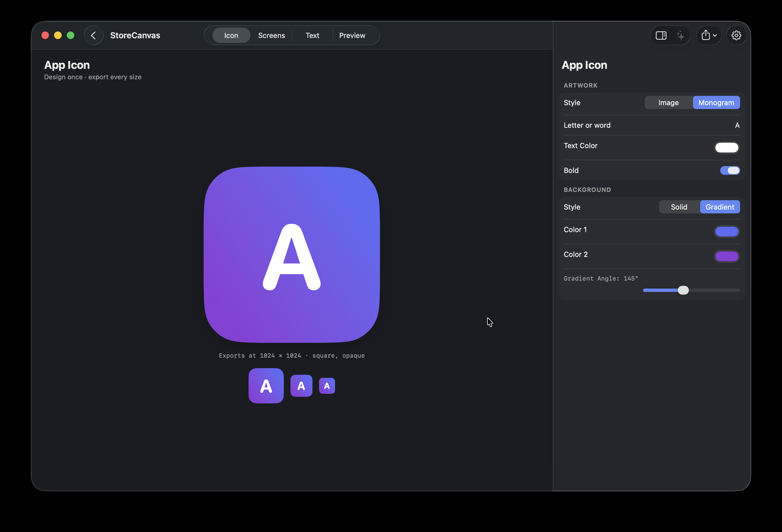
Task: Choose Solid background style
Action: click(x=679, y=207)
